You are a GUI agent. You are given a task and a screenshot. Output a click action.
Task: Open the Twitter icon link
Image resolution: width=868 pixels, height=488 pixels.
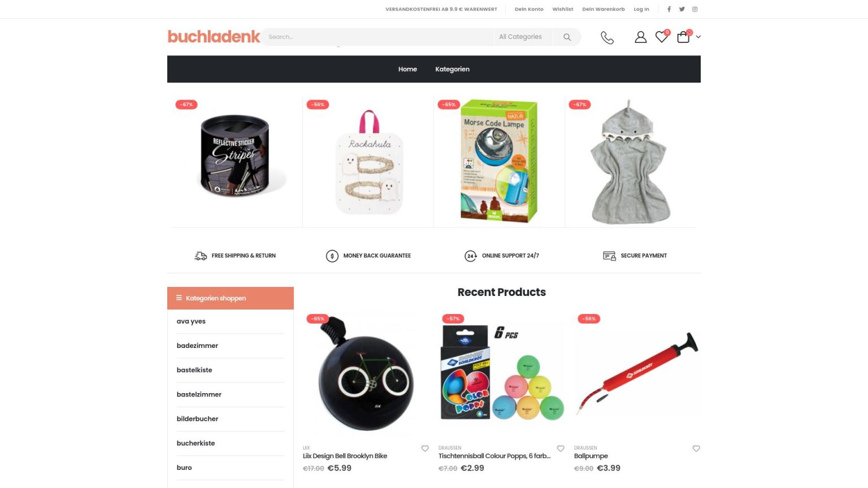(682, 9)
